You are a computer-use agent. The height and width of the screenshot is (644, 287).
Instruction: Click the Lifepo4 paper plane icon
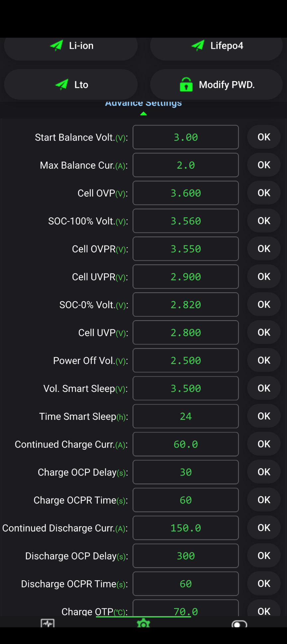tap(198, 46)
